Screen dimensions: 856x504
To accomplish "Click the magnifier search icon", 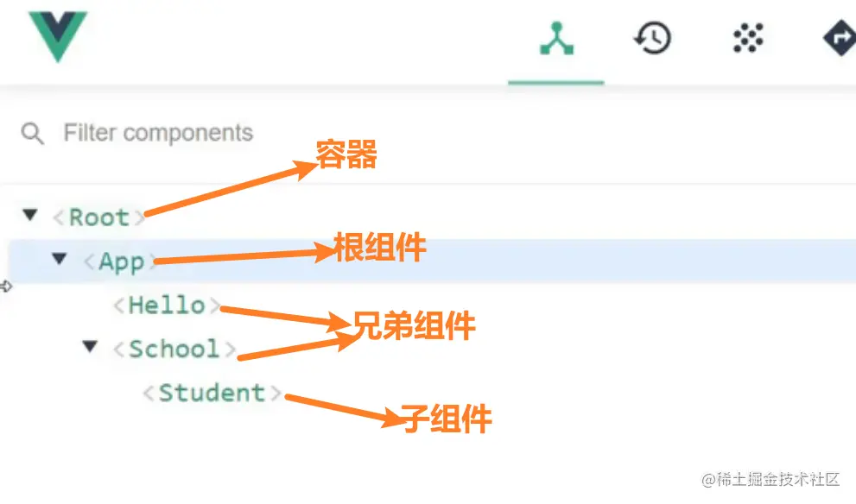I will [x=32, y=133].
